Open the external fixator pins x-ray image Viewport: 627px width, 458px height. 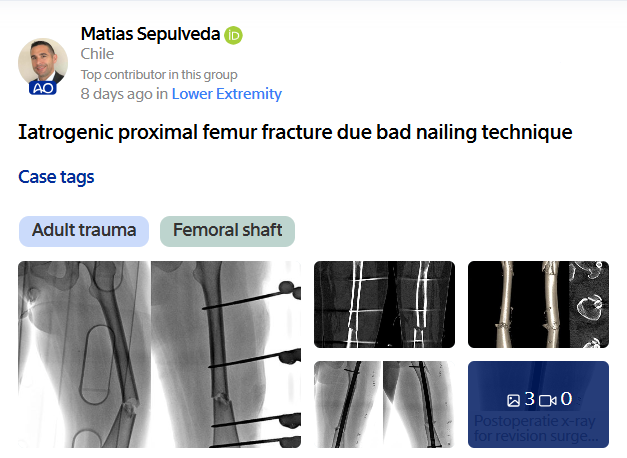[x=226, y=354]
